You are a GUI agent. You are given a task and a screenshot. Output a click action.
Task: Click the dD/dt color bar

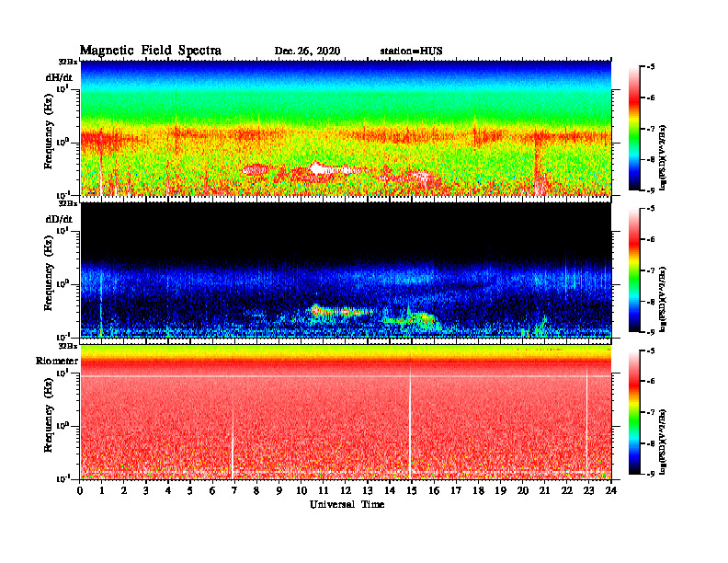click(633, 270)
